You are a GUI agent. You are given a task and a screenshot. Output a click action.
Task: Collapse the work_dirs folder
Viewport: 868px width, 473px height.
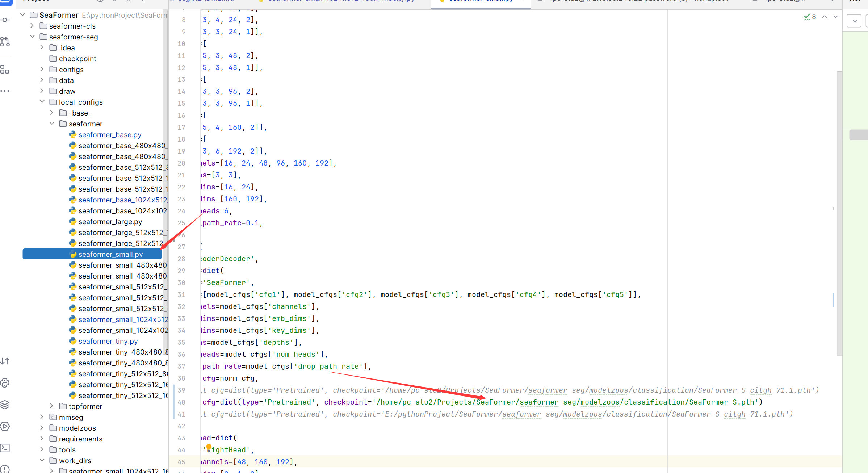coord(42,460)
